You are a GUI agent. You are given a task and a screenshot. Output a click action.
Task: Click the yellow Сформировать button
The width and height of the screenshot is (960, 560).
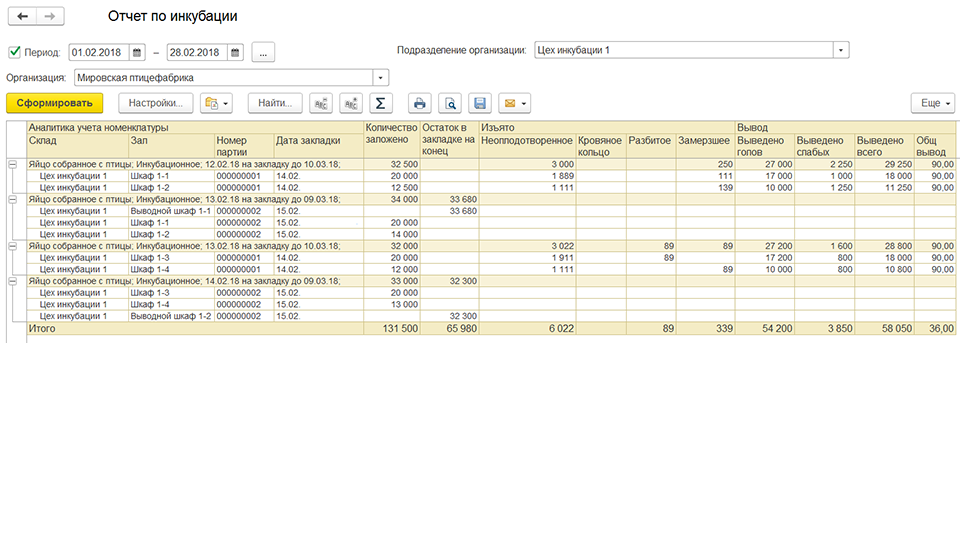click(54, 103)
